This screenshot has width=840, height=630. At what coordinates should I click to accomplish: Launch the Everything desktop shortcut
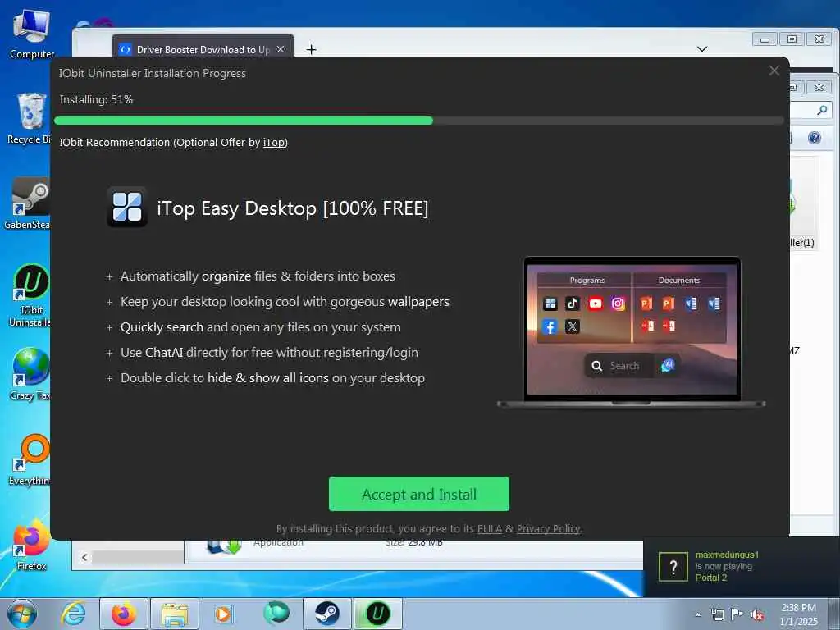point(31,459)
